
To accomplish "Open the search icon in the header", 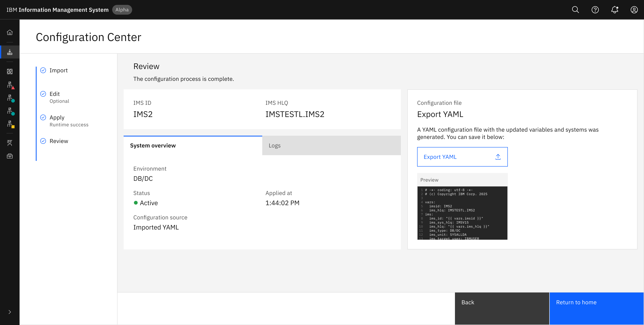I will click(575, 10).
